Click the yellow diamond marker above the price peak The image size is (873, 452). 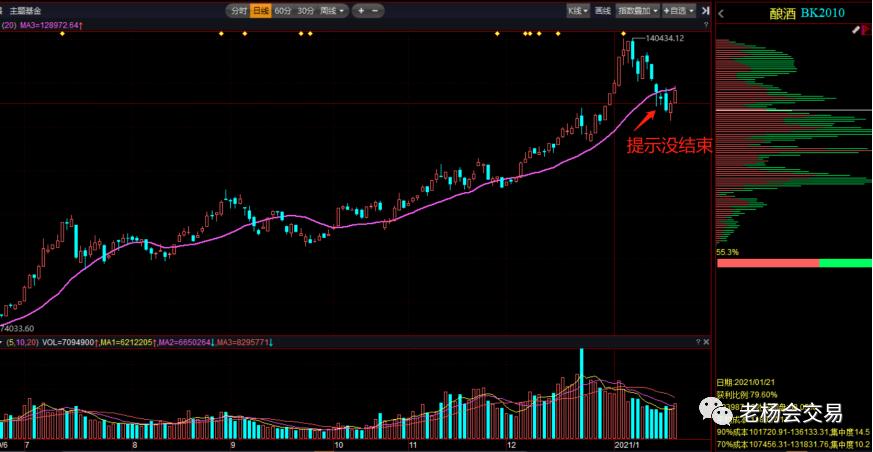624,34
